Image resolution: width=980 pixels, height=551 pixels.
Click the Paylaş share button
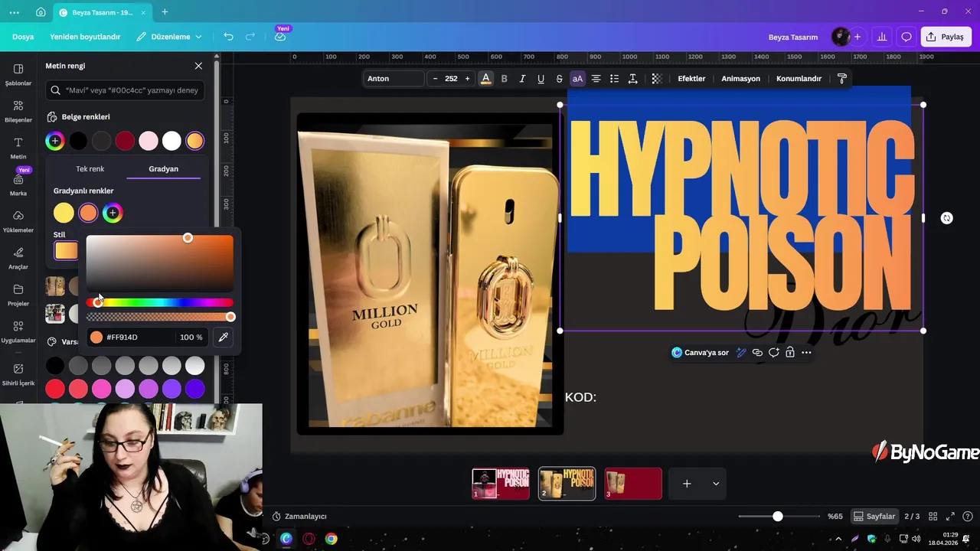click(x=946, y=37)
